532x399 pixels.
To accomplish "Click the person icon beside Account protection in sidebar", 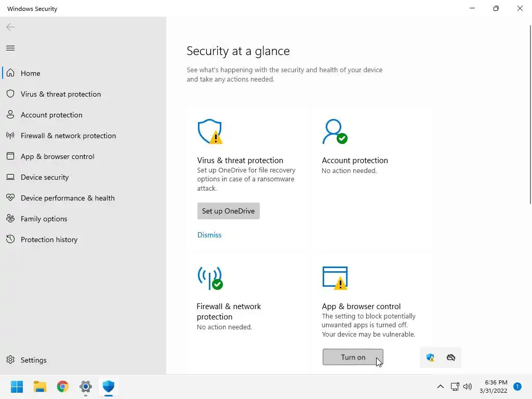I will (10, 114).
